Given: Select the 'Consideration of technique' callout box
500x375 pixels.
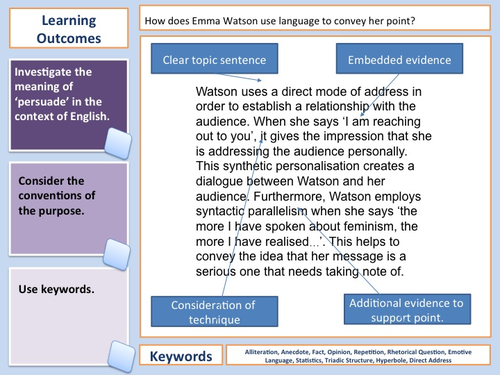Looking at the screenshot, I should (x=214, y=311).
